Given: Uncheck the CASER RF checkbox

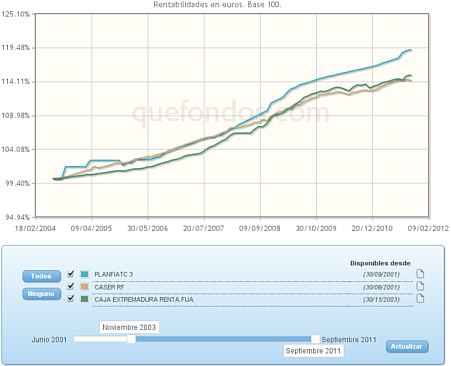Looking at the screenshot, I should point(71,286).
